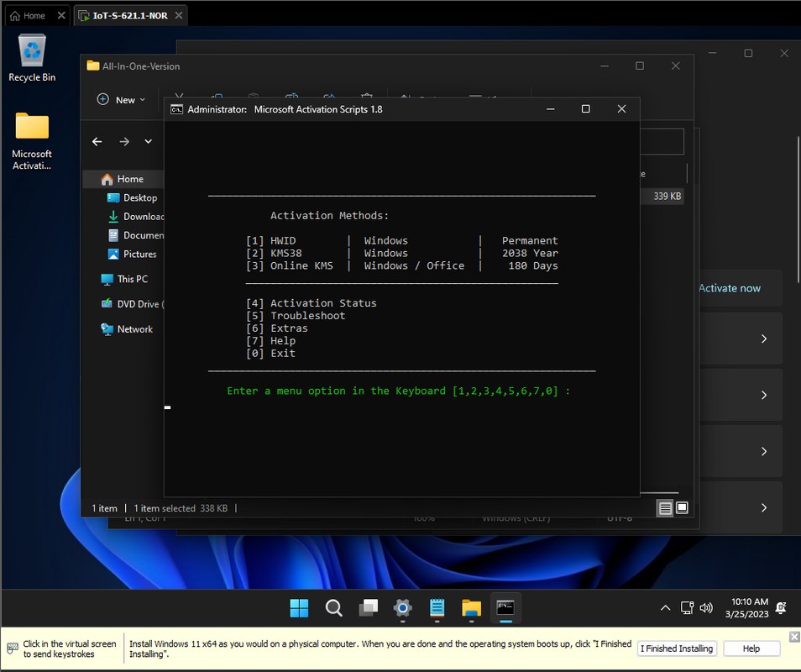Open recent locations chevron in Explorer
This screenshot has height=672, width=801.
coord(148,142)
